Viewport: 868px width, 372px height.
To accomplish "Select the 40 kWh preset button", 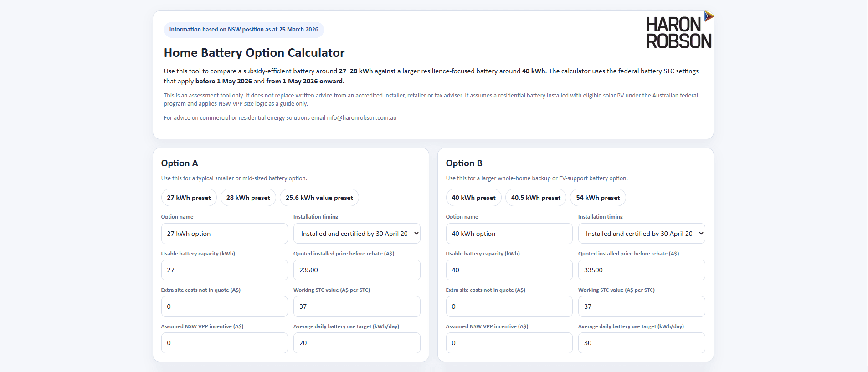I will click(473, 198).
